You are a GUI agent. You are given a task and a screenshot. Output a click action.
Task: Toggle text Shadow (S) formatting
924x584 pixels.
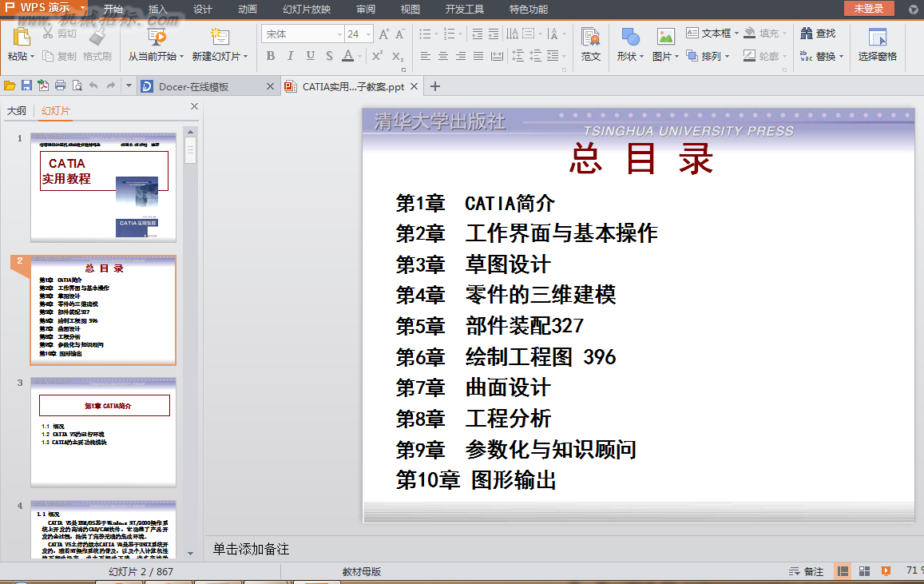point(329,55)
